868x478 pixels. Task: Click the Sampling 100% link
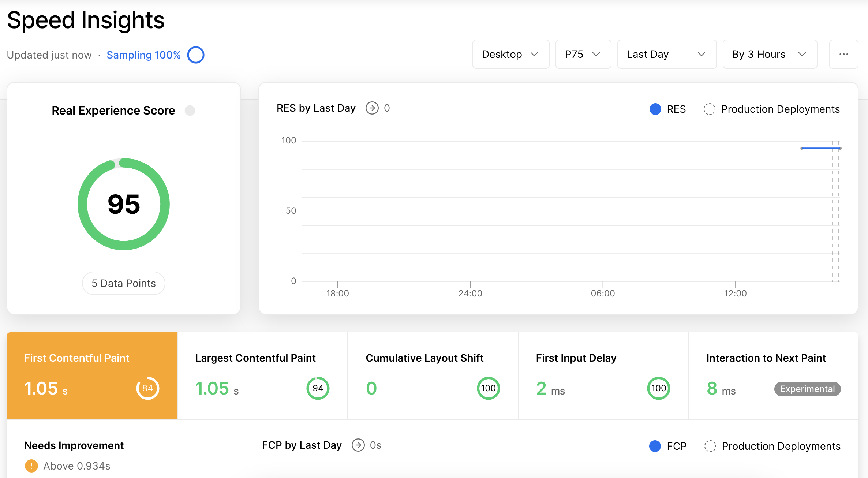[143, 55]
